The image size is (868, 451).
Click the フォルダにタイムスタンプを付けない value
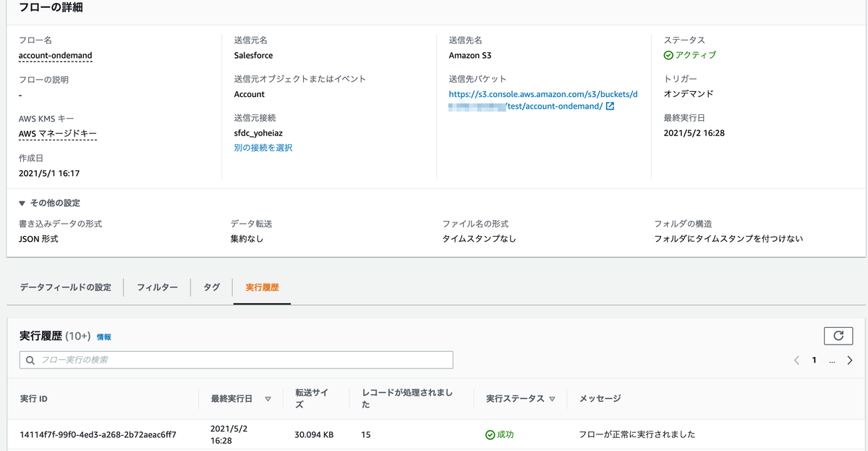pyautogui.click(x=728, y=239)
